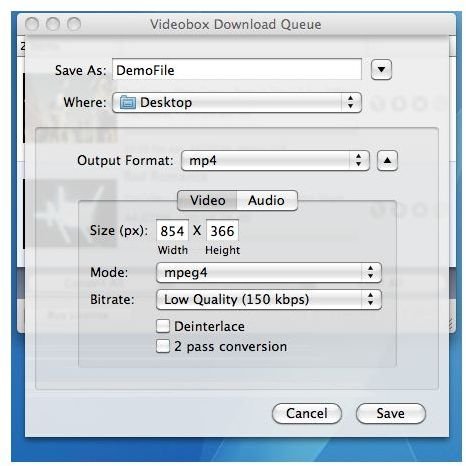Open the Where Desktop location dropdown
The image size is (466, 466).
tap(237, 102)
